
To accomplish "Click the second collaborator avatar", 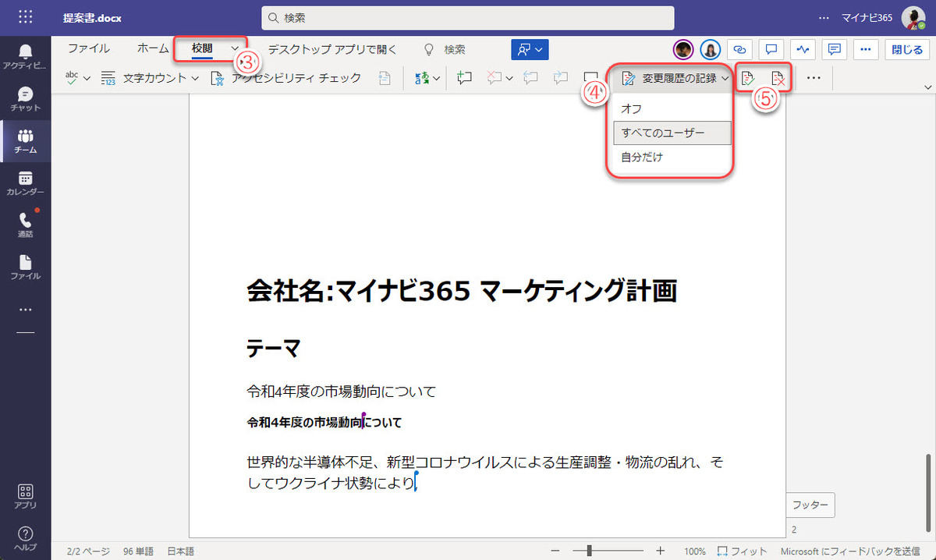I will pos(710,49).
